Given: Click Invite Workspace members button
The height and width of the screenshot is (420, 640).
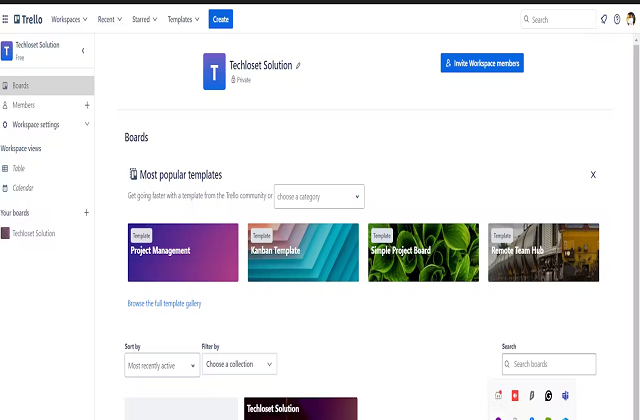Looking at the screenshot, I should tap(482, 63).
